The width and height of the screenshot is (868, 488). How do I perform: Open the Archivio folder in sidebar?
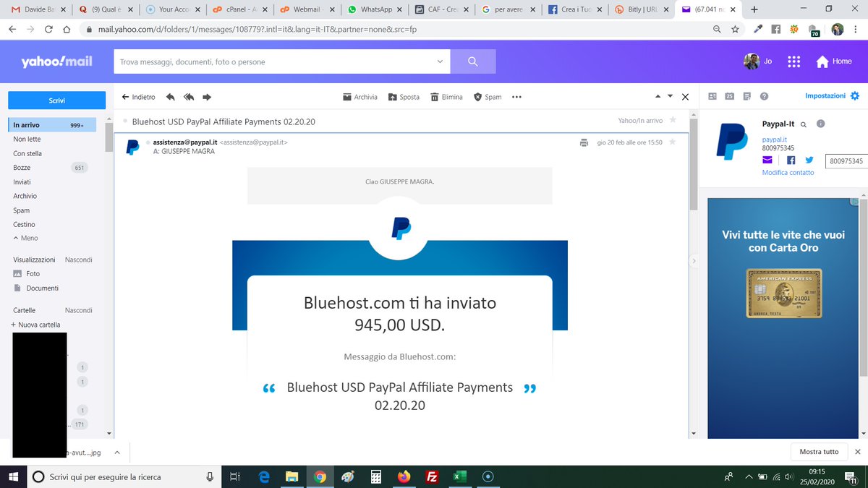[25, 196]
